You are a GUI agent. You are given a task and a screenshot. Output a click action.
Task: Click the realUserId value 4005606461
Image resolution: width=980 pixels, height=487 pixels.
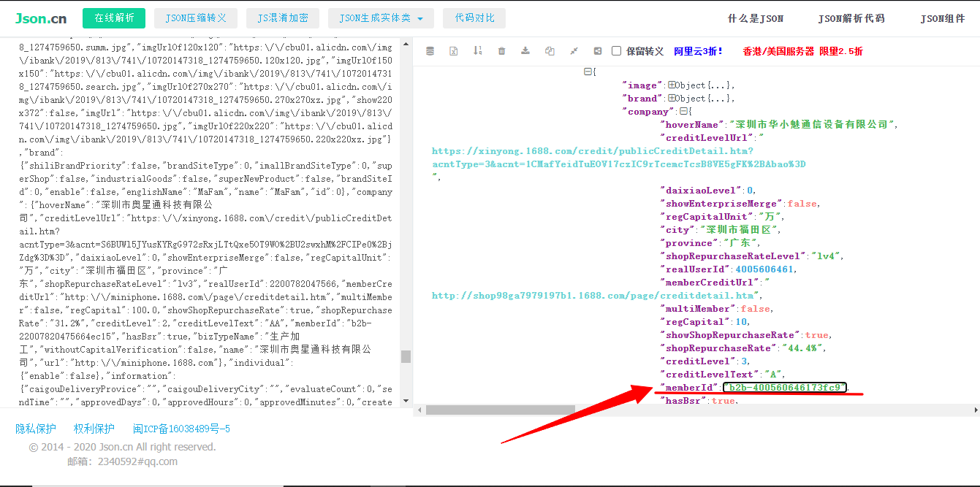(x=763, y=269)
